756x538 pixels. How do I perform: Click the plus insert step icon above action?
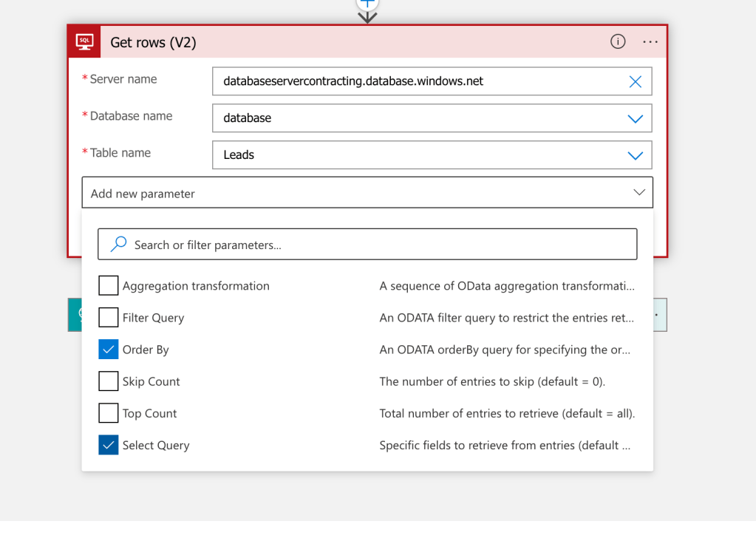(x=367, y=4)
